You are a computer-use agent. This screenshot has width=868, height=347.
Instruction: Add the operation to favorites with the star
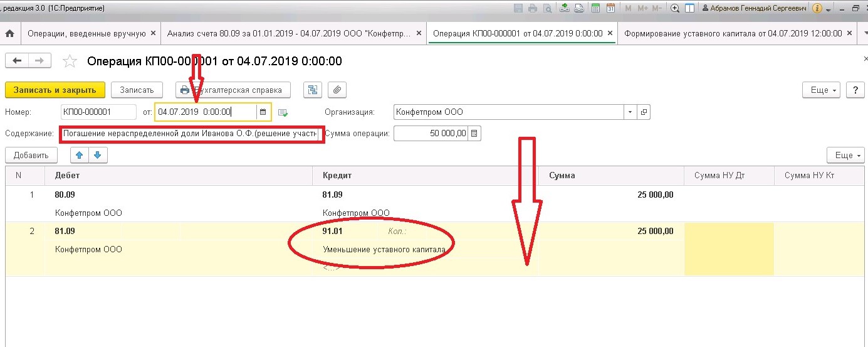[x=70, y=61]
